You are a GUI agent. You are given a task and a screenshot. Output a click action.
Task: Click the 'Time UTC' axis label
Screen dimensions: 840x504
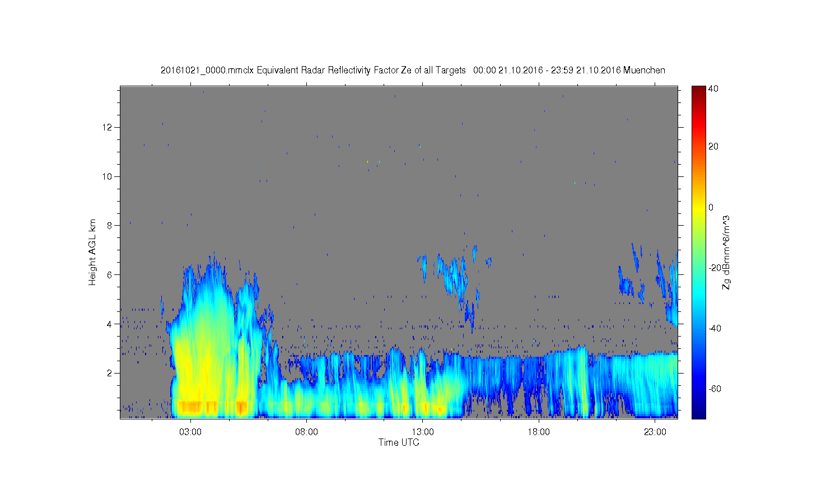coord(399,442)
